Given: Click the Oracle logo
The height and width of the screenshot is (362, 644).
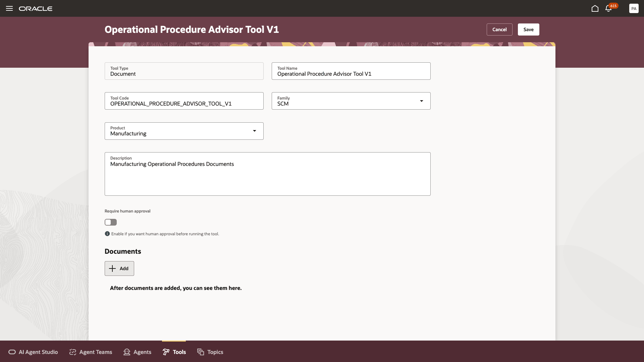Looking at the screenshot, I should tap(36, 8).
